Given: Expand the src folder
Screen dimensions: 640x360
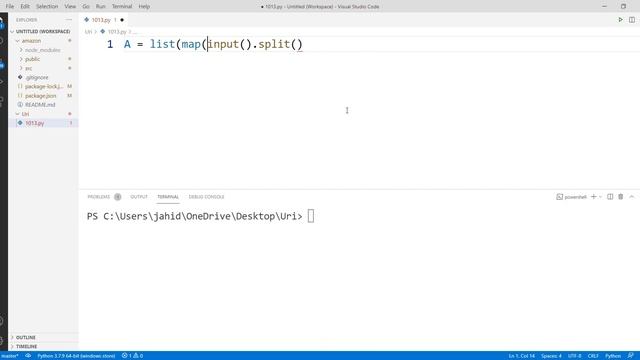Looking at the screenshot, I should pyautogui.click(x=28, y=68).
